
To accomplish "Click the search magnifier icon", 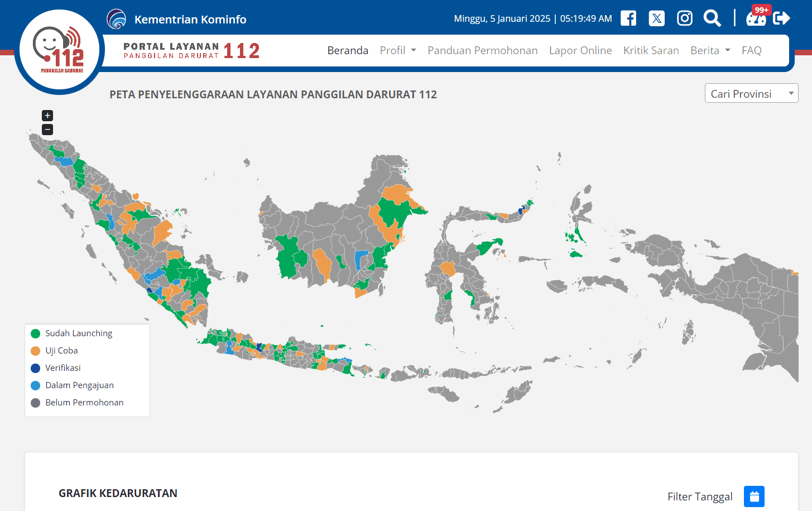I will pyautogui.click(x=712, y=18).
